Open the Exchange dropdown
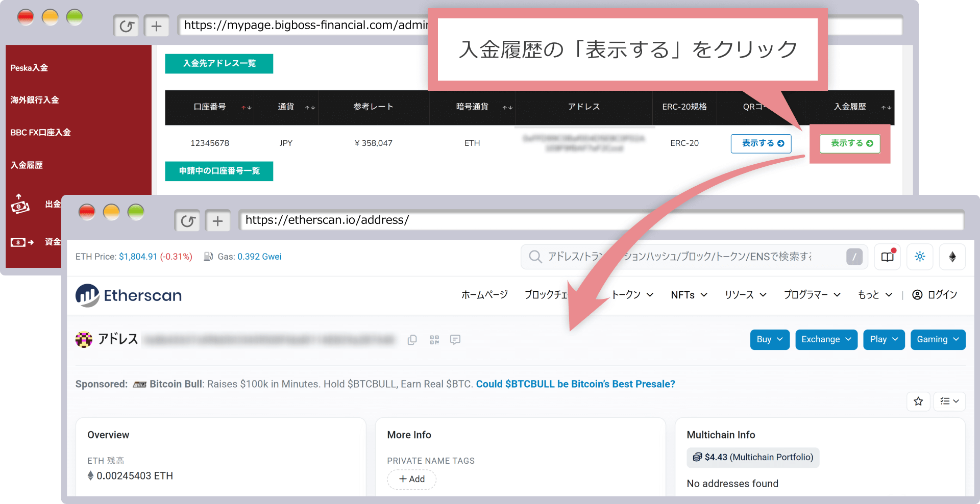980x504 pixels. click(x=826, y=340)
